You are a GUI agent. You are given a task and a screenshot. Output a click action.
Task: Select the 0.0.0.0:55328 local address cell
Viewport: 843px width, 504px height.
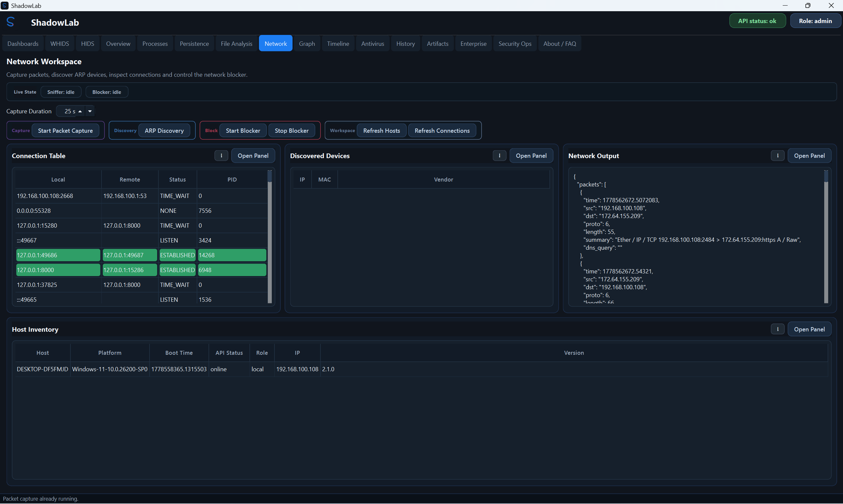(x=58, y=211)
